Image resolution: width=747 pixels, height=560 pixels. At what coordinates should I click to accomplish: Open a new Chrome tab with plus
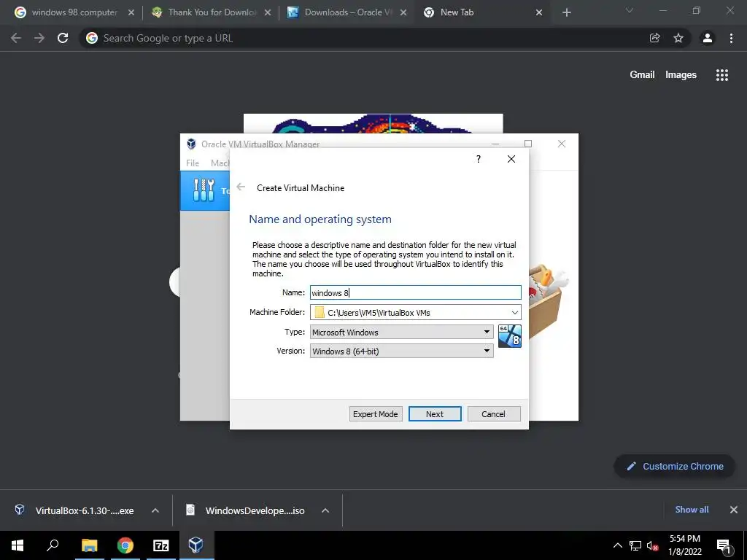pyautogui.click(x=566, y=13)
